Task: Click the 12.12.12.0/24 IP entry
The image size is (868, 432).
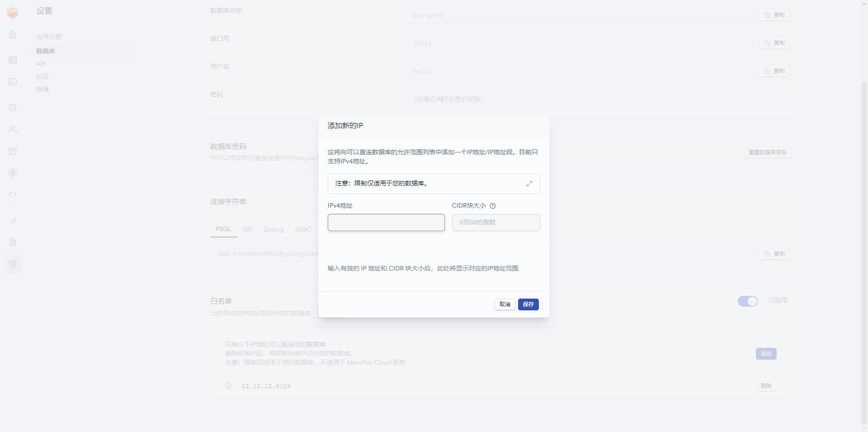Action: [x=266, y=386]
